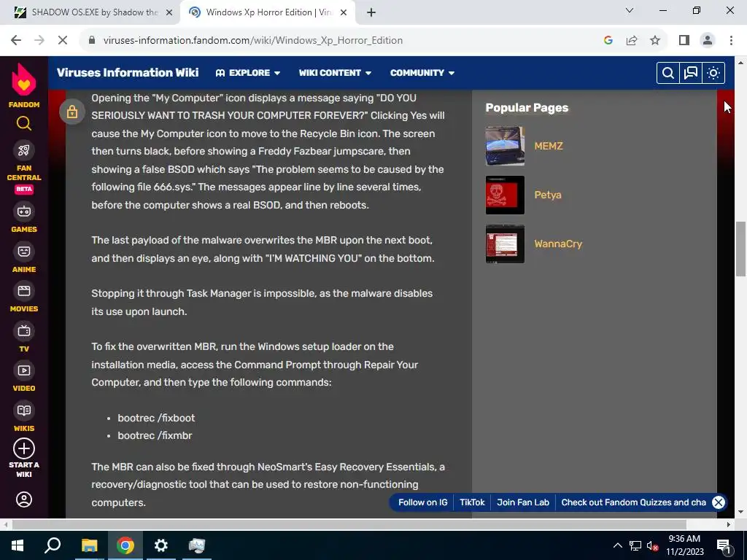Viewport: 747px width, 560px height.
Task: Click the Fandom sidebar search icon
Action: pos(24,123)
